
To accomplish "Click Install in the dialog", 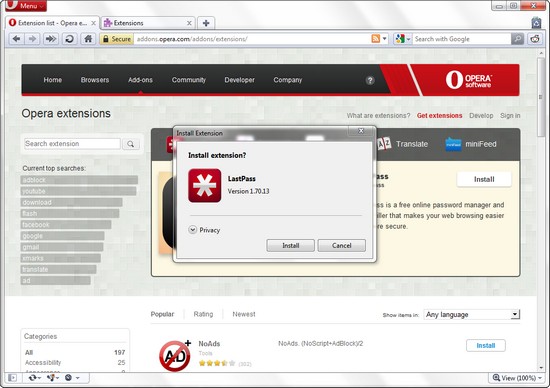I will [x=290, y=246].
